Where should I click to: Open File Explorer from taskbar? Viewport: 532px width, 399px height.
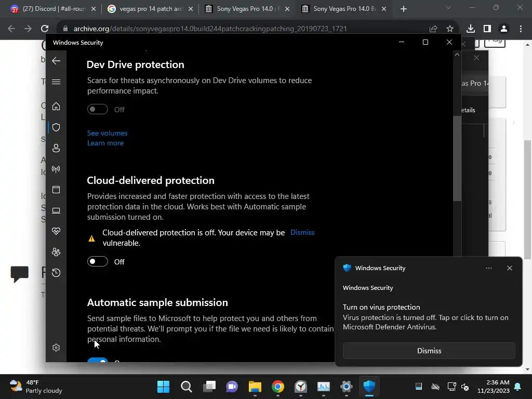tap(255, 387)
